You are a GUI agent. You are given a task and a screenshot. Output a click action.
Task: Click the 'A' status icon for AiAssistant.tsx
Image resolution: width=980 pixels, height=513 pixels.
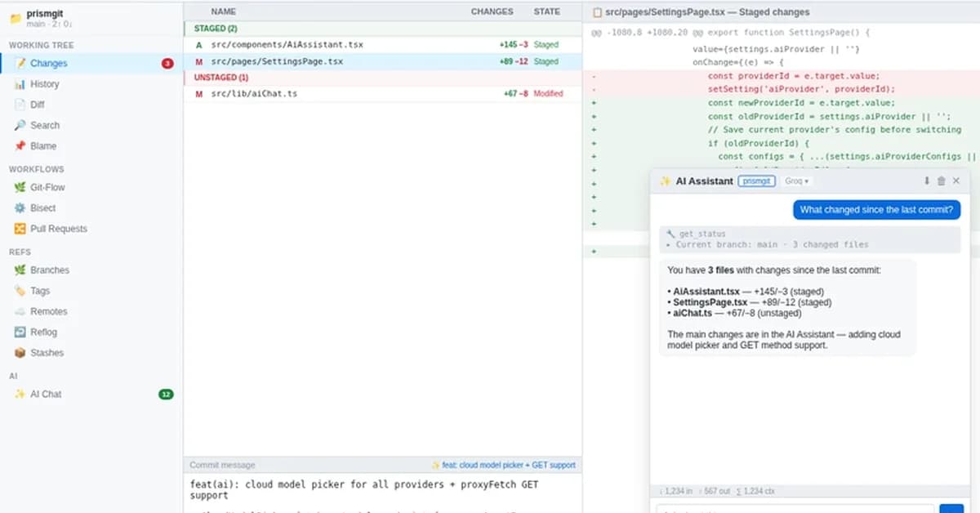198,45
